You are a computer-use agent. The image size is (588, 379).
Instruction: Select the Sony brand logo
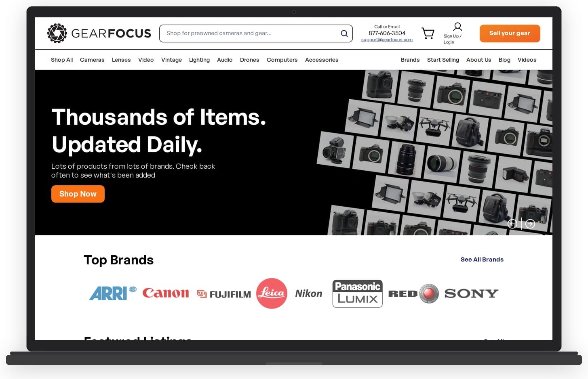(x=471, y=293)
